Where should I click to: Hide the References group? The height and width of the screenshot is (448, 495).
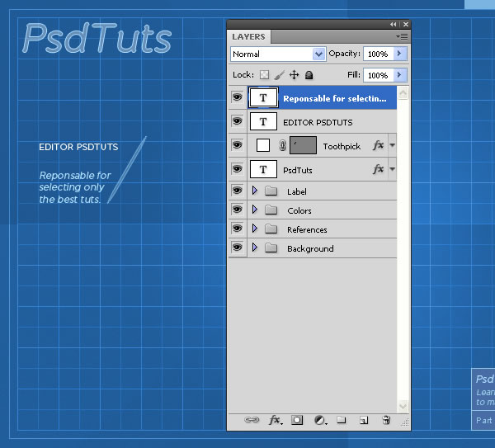238,229
